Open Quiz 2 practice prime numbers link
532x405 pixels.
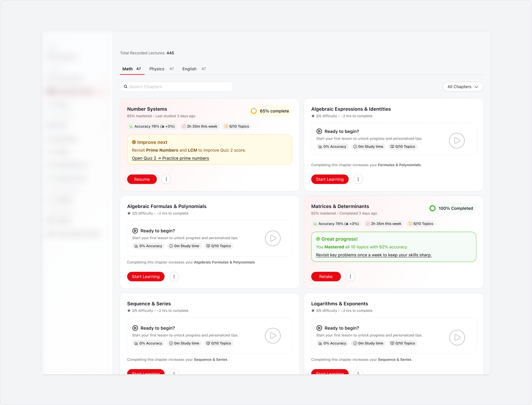pos(170,158)
